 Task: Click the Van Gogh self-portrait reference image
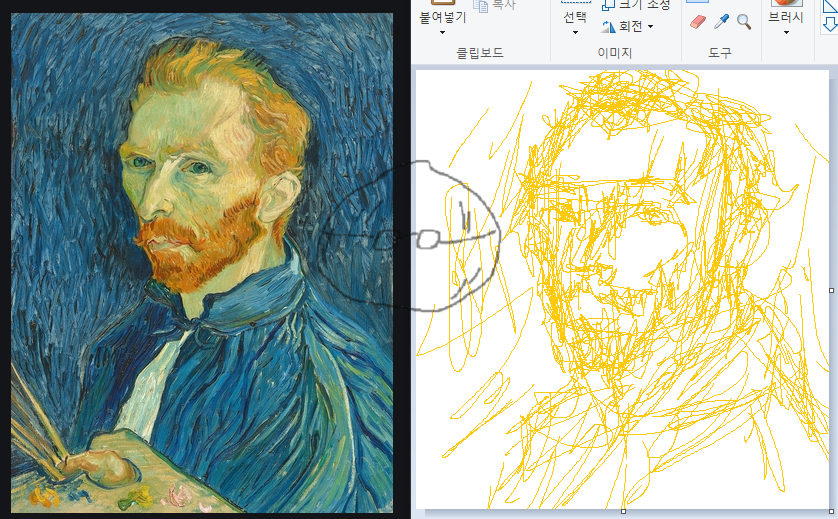click(202, 263)
